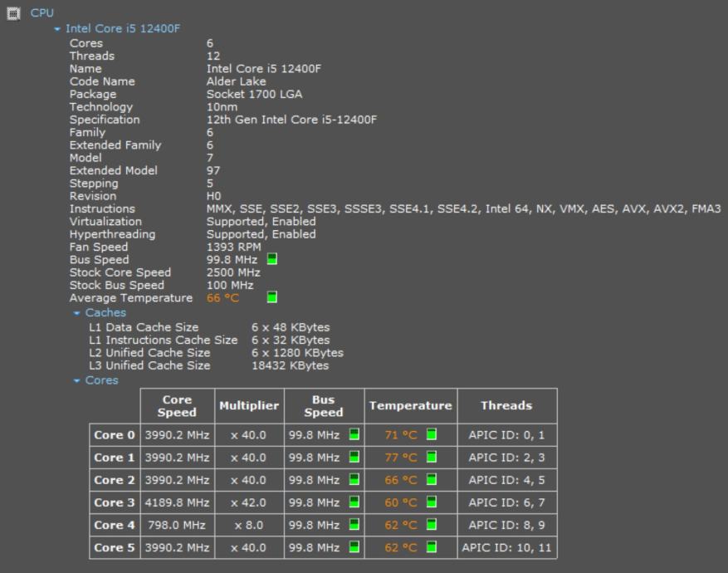Screen dimensions: 728x573
Task: Click the multiplier cell x 8.0
Action: (249, 525)
